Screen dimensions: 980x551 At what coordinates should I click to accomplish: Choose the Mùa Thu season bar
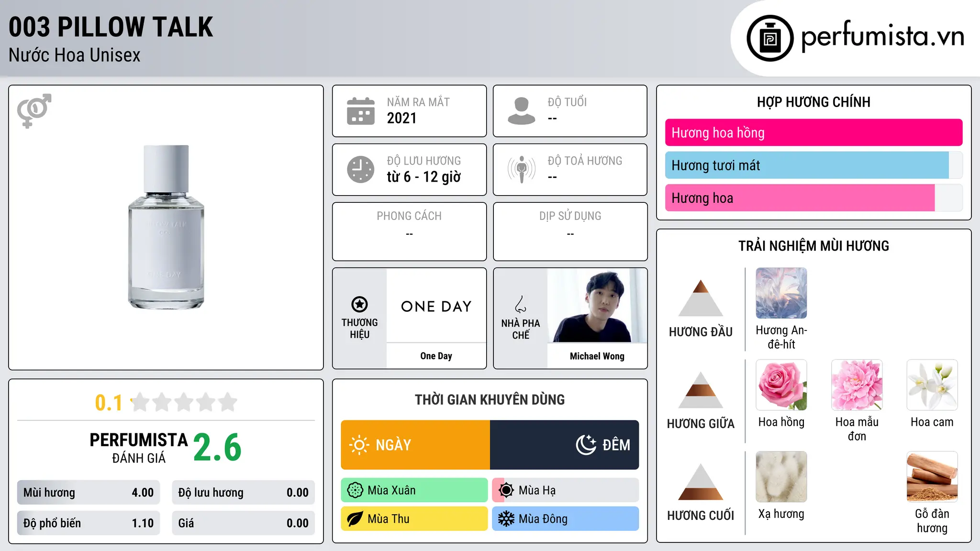pos(414,519)
